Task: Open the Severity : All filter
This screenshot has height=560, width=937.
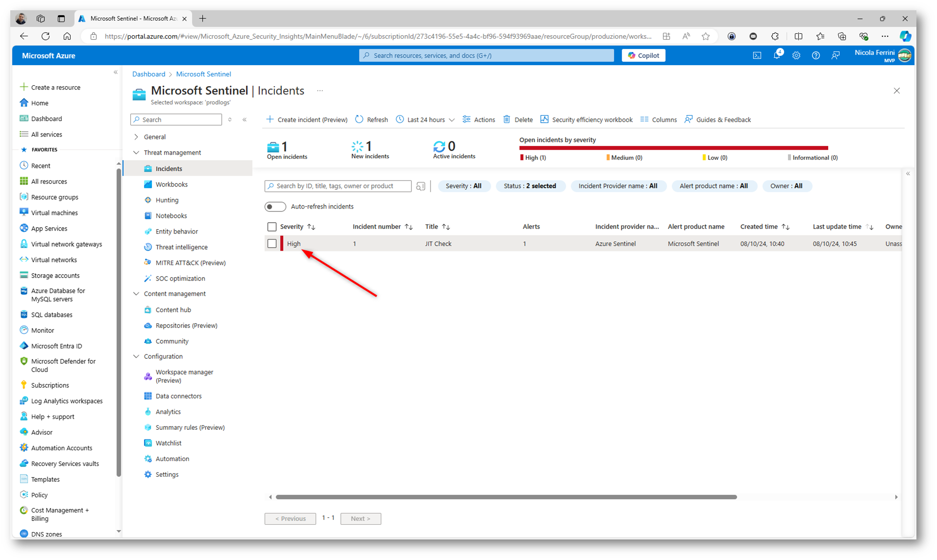Action: 463,186
